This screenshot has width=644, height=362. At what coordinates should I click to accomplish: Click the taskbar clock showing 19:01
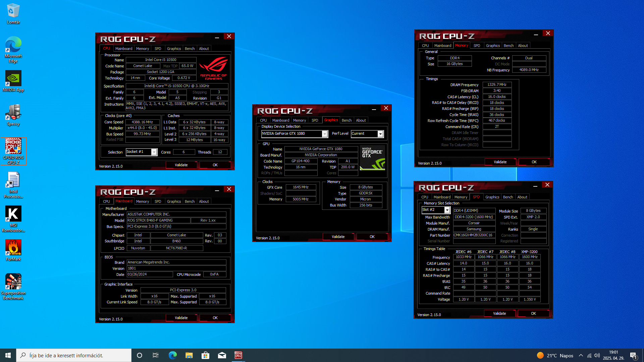[x=613, y=355]
